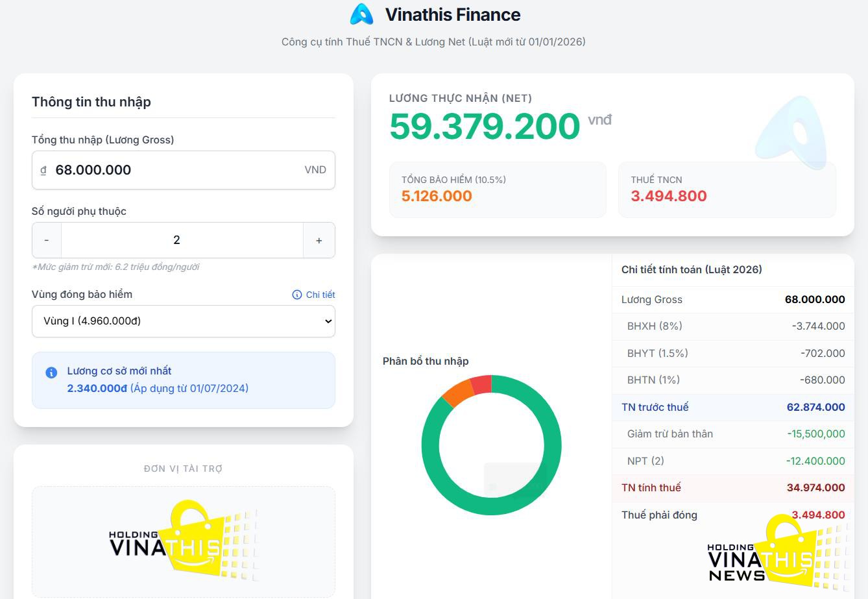The height and width of the screenshot is (599, 868).
Task: Click the Vinathis Holding sponsor logo
Action: 183,542
